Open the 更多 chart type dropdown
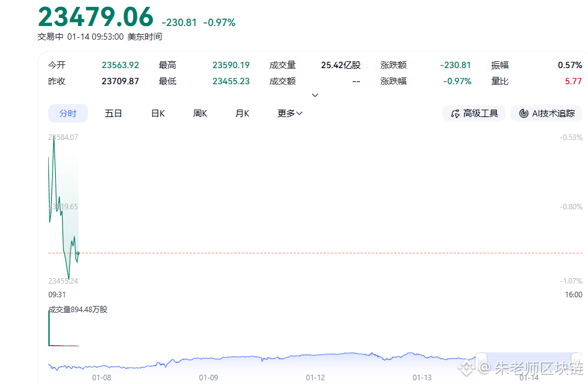 point(289,113)
